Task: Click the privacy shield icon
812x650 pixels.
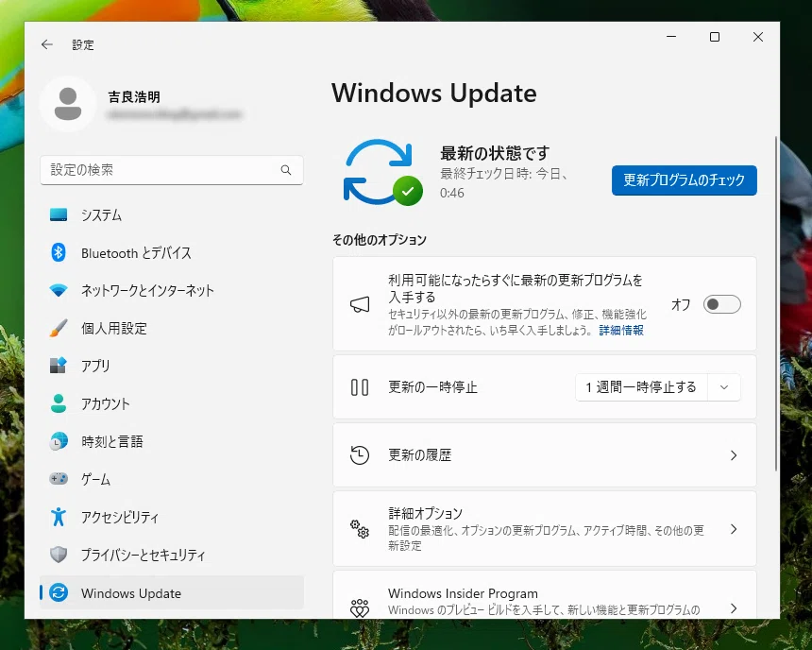Action: point(59,555)
